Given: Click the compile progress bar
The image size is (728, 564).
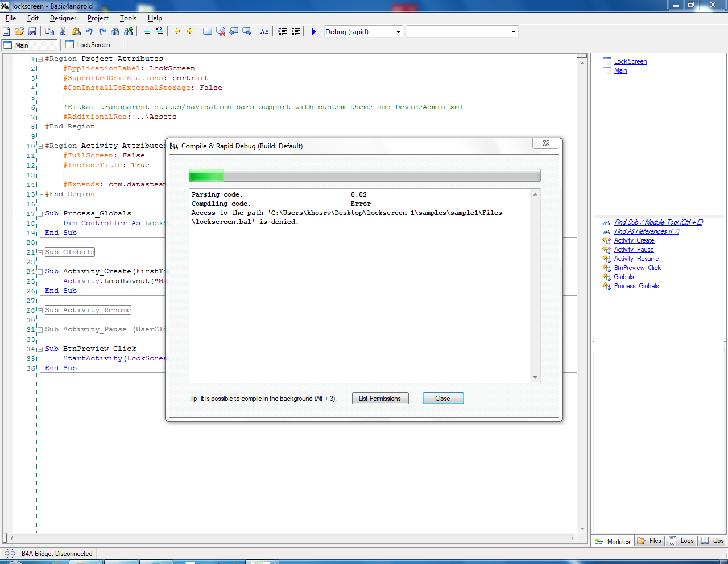Looking at the screenshot, I should click(364, 176).
